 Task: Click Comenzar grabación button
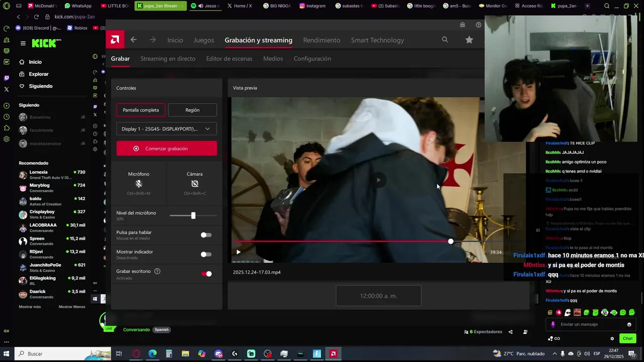tap(167, 148)
